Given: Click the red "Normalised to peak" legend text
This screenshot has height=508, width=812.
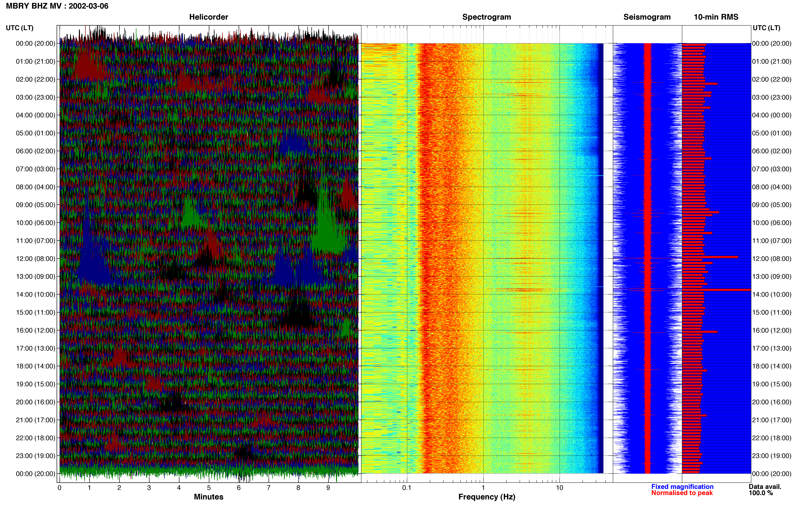Looking at the screenshot, I should [682, 493].
